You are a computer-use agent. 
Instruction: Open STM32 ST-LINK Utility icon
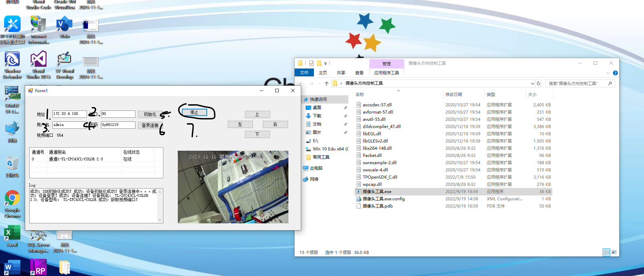point(12,100)
